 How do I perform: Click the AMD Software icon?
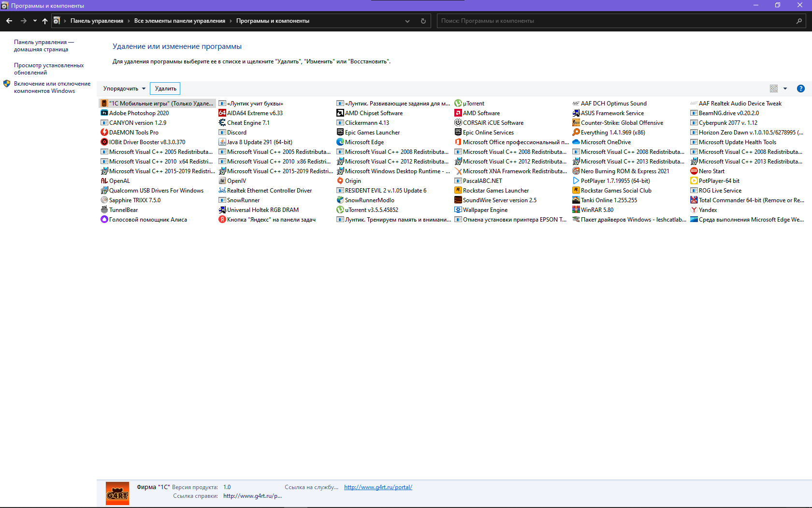coord(458,113)
